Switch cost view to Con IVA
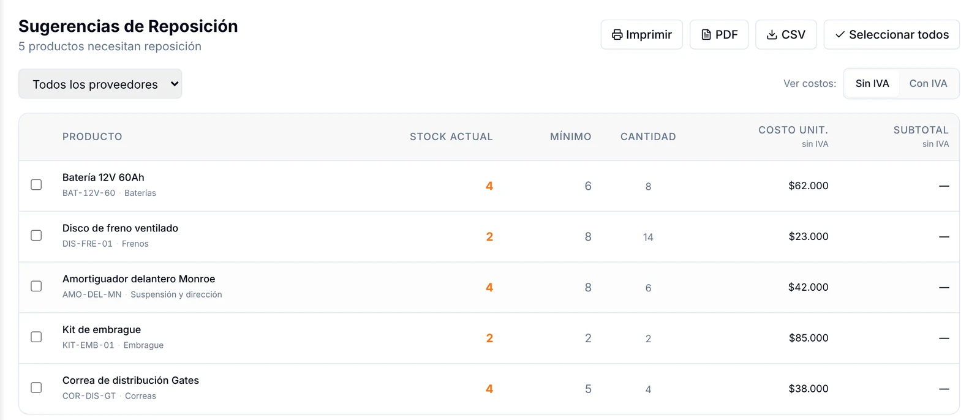The width and height of the screenshot is (980, 420). pyautogui.click(x=928, y=83)
